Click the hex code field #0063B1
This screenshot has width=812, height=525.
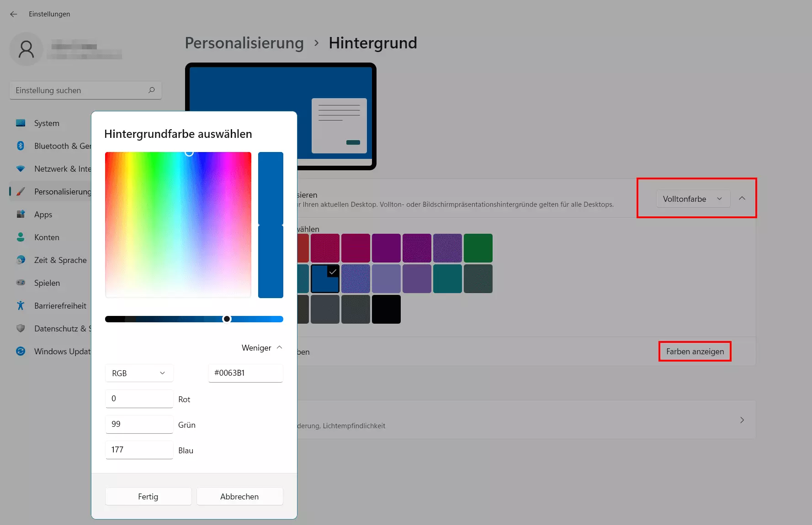245,373
